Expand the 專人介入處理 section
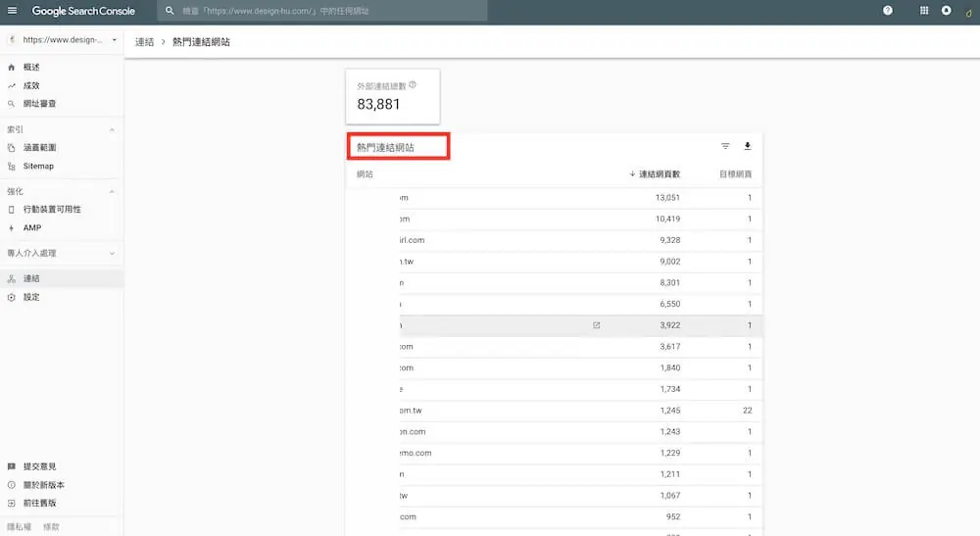The image size is (980, 536). [112, 253]
